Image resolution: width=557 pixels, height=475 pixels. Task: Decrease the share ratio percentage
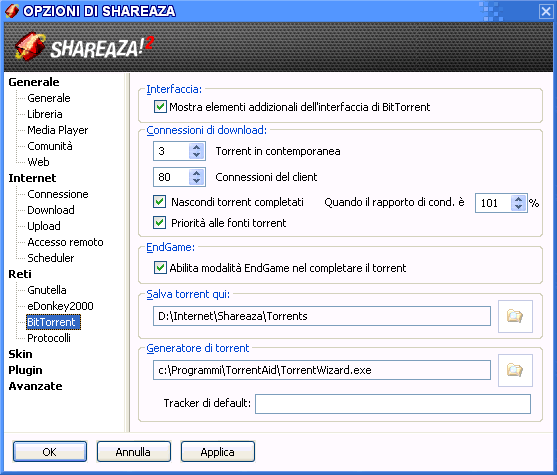pyautogui.click(x=519, y=207)
